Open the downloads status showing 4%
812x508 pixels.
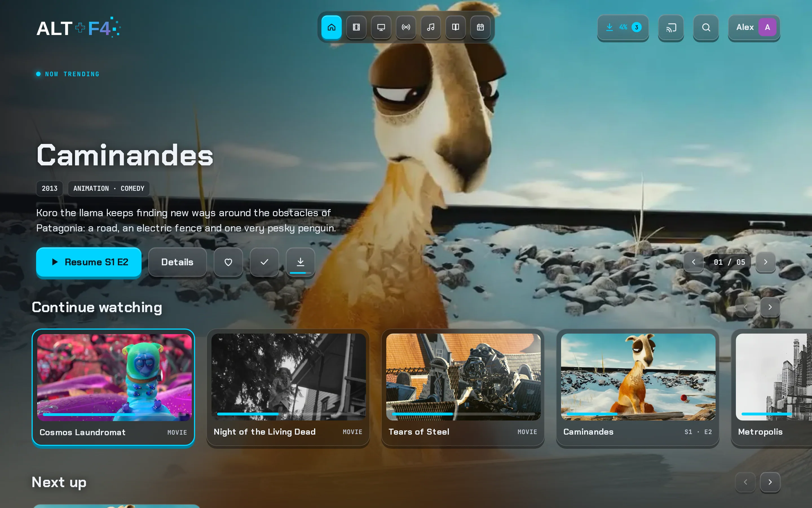coord(623,28)
